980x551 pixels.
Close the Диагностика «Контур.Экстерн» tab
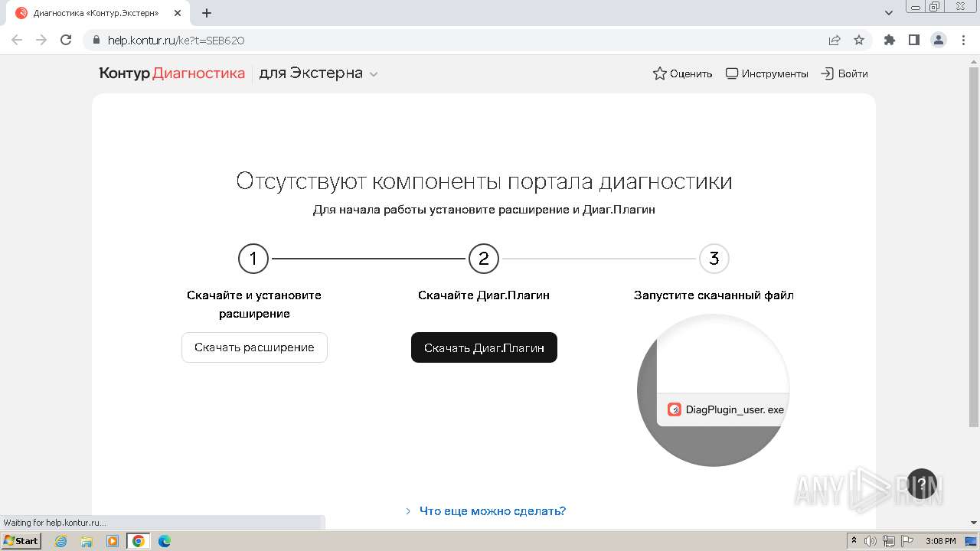tap(178, 13)
